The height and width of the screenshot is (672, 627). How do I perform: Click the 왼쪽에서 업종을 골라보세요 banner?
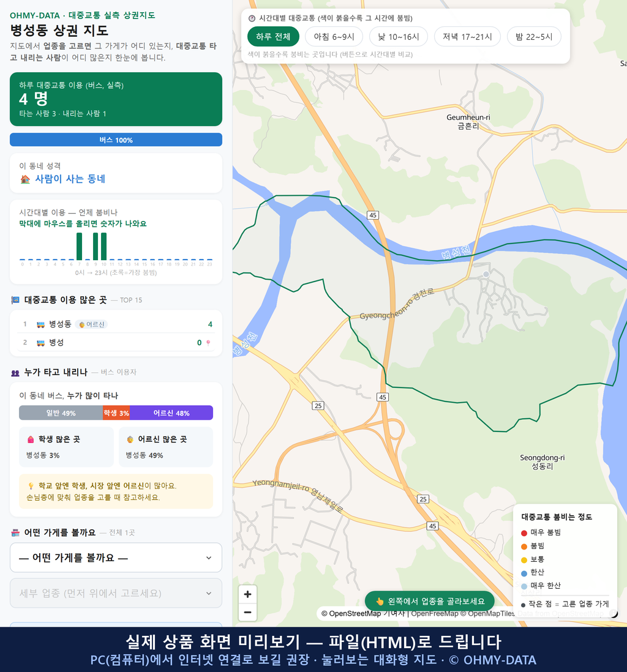429,601
